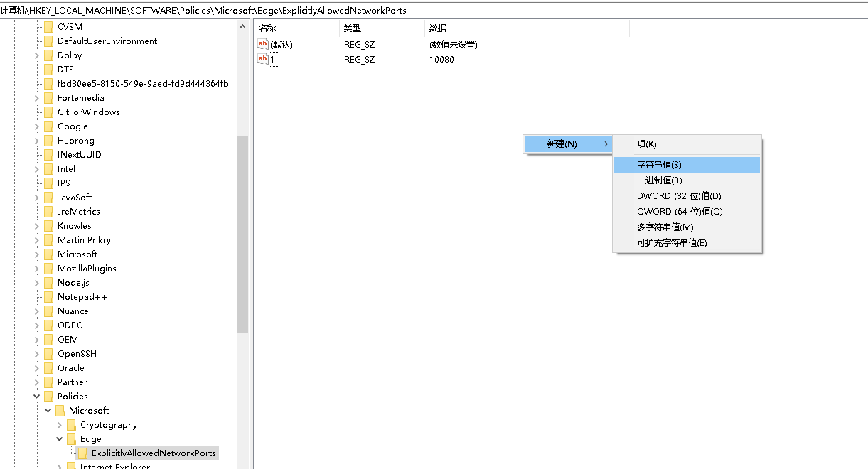Collapse the Microsoft node under Policies

48,410
